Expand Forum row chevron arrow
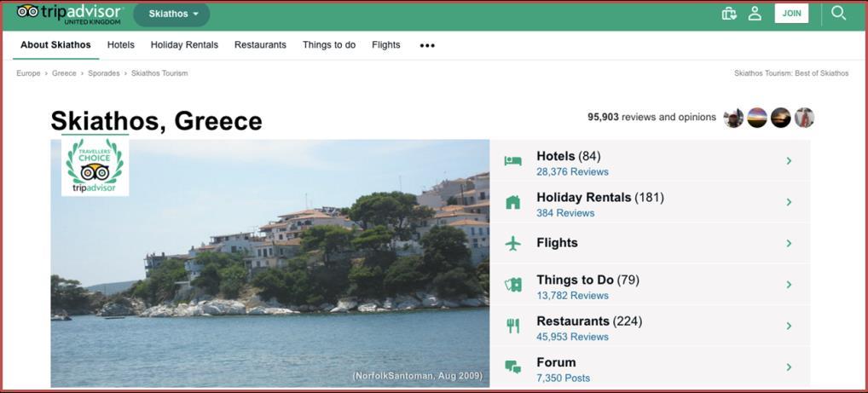Screen dimensions: 868x393 click(789, 367)
